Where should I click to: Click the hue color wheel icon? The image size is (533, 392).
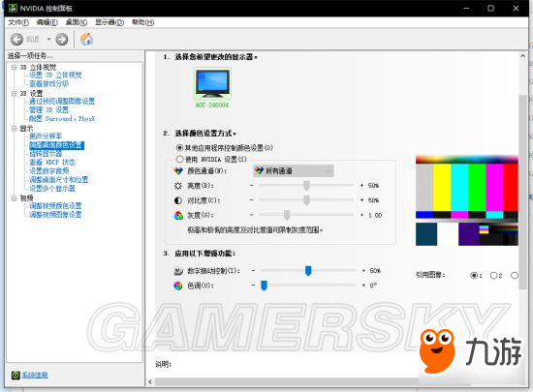click(178, 286)
